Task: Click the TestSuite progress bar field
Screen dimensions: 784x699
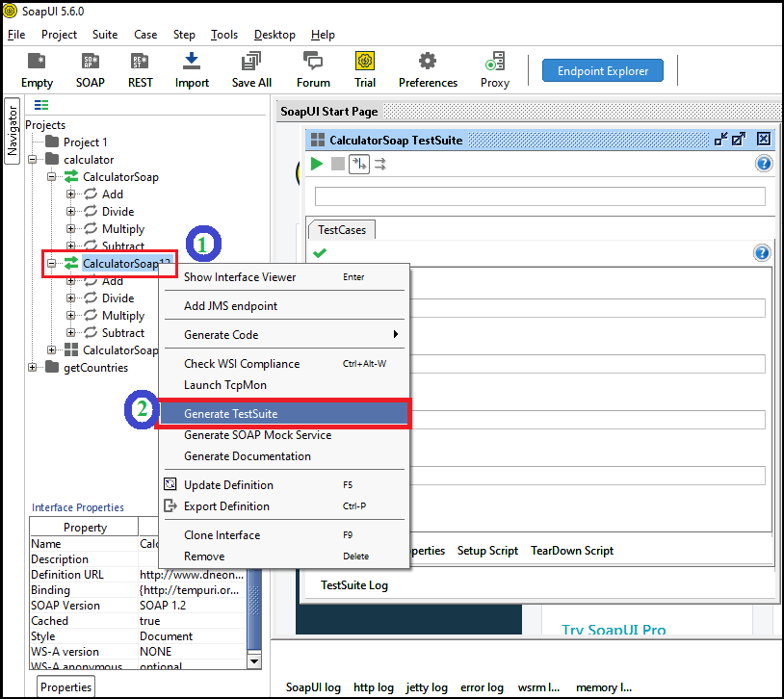Action: tap(539, 196)
